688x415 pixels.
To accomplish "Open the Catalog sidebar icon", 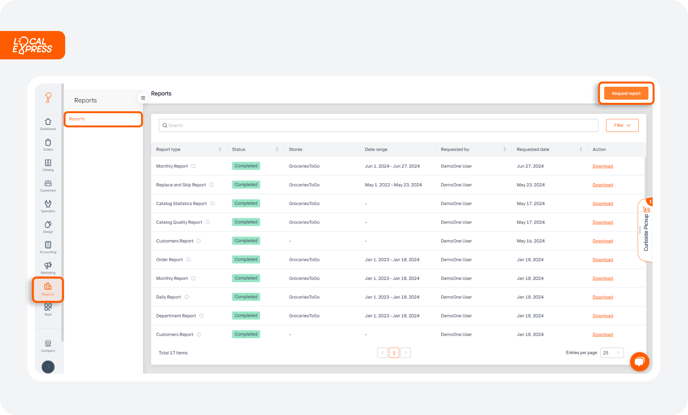I will [x=48, y=165].
